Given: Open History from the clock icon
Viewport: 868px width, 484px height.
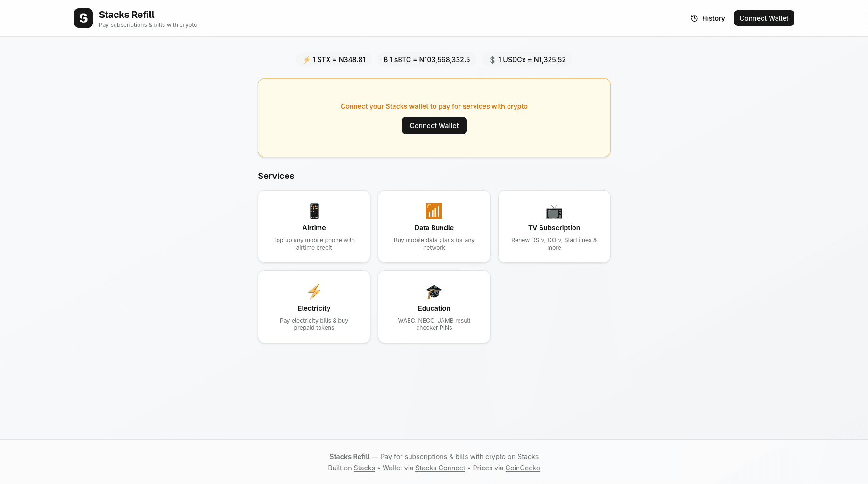Looking at the screenshot, I should click(694, 18).
